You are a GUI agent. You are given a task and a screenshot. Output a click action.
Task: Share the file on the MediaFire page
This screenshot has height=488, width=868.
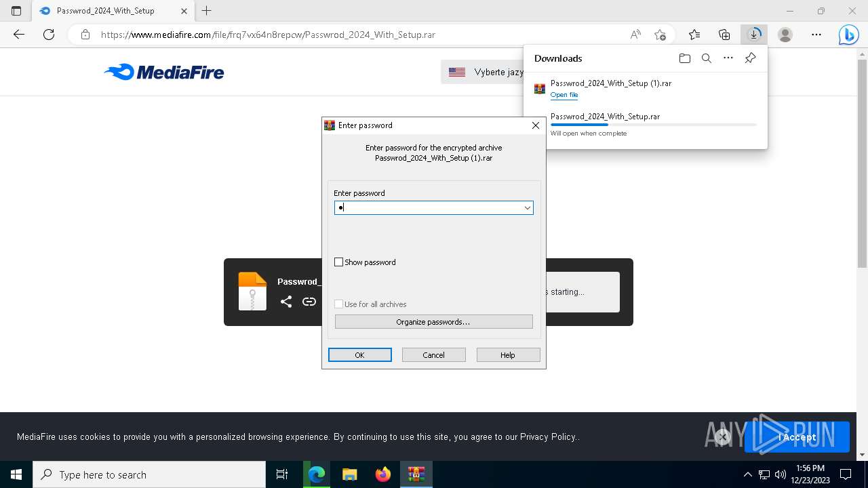click(x=286, y=302)
